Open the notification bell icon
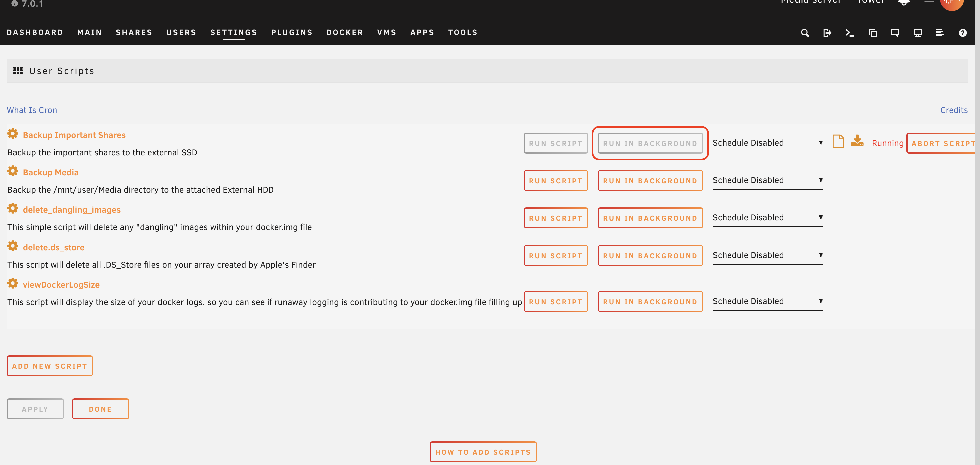This screenshot has height=465, width=980. (904, 2)
